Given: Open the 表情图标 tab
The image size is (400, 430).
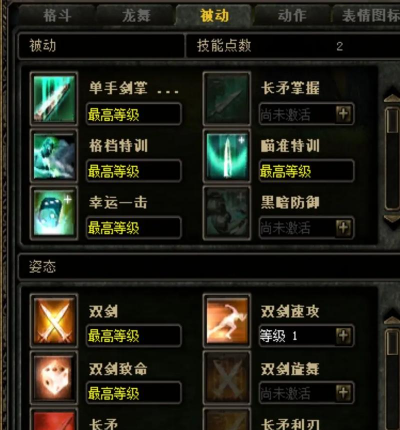Looking at the screenshot, I should click(367, 16).
